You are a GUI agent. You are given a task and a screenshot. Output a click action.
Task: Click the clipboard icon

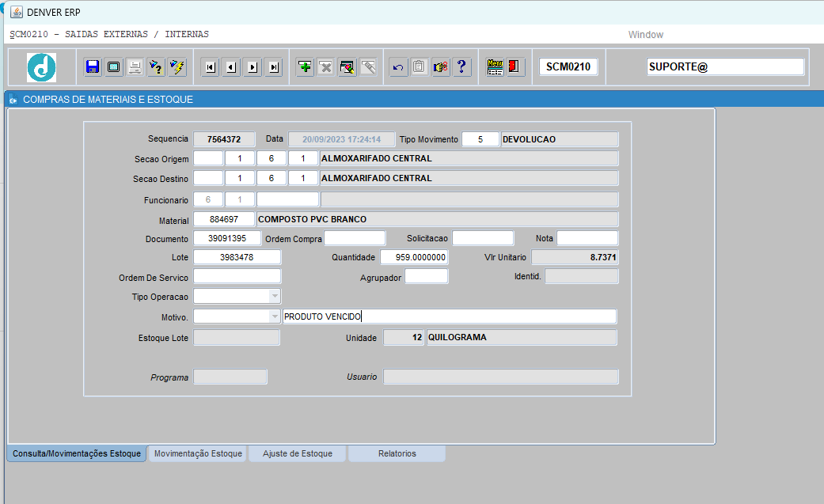tap(419, 66)
